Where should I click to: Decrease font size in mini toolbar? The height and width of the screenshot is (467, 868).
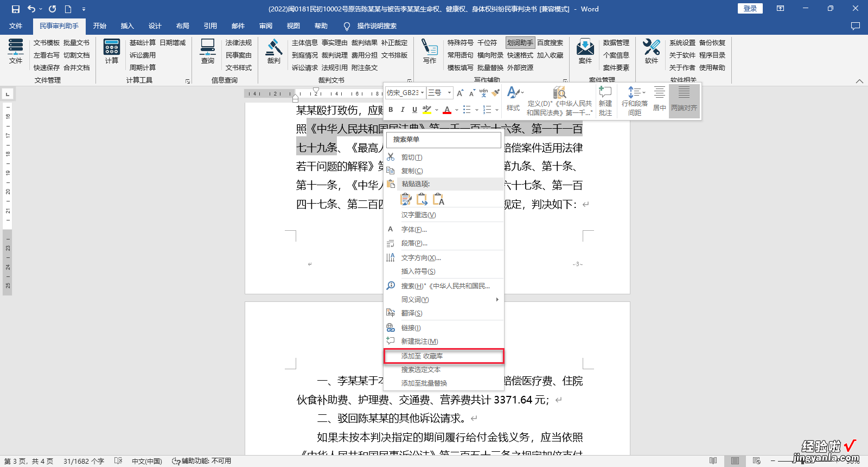[x=472, y=93]
